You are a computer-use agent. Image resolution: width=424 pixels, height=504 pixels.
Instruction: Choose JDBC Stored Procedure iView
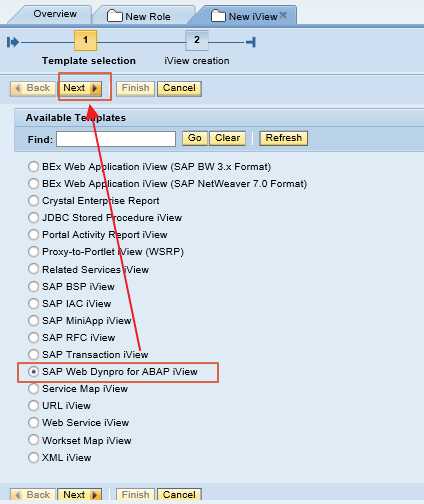tap(33, 217)
